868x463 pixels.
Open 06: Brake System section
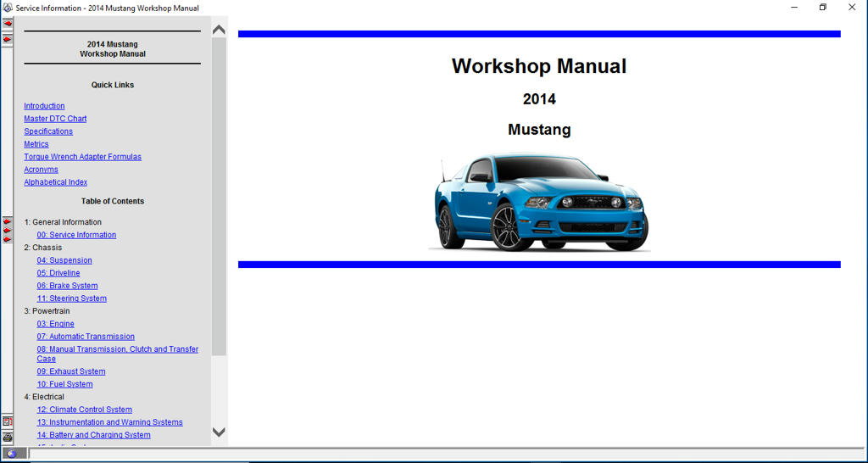point(67,286)
